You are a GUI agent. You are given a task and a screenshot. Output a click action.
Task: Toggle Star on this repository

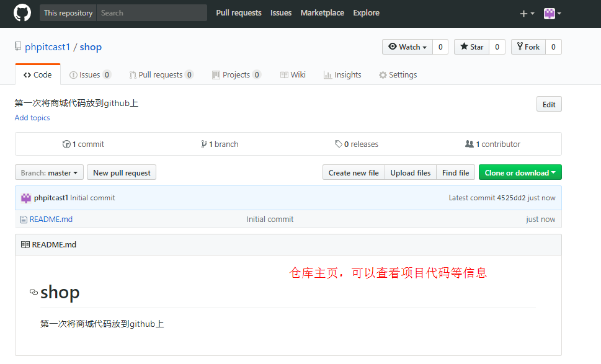(x=471, y=47)
